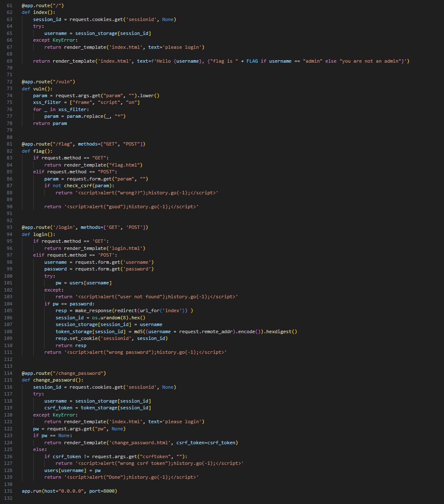This screenshot has width=444, height=504.
Task: Click the f'Hello {username}' render_template line
Action: tap(221, 61)
